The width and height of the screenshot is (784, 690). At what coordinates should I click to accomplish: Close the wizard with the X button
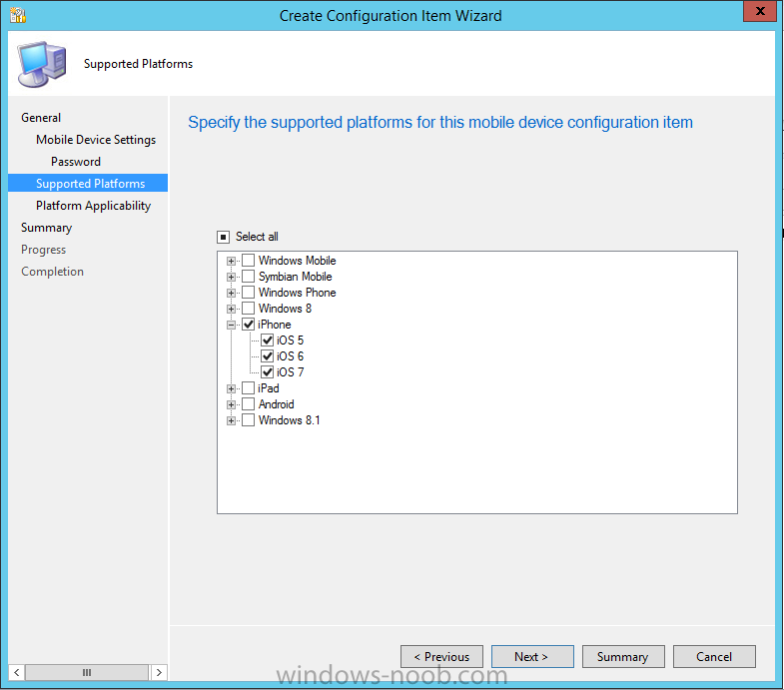[x=760, y=11]
